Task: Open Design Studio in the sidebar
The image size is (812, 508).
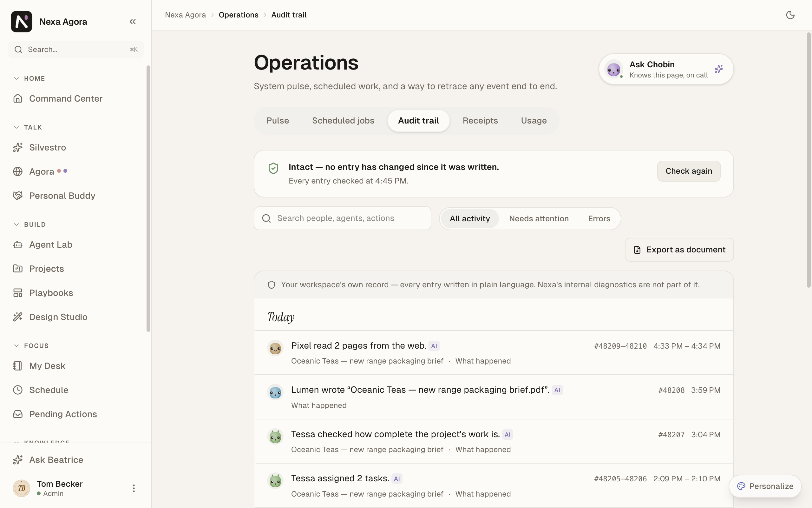Action: pos(75,317)
